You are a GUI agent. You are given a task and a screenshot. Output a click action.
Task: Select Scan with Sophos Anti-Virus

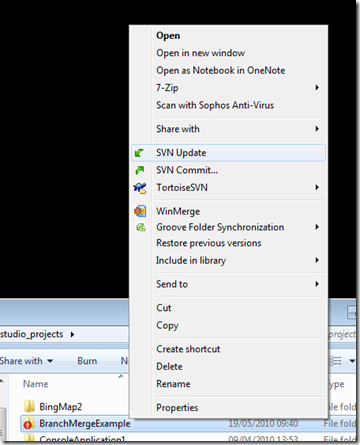pyautogui.click(x=229, y=105)
